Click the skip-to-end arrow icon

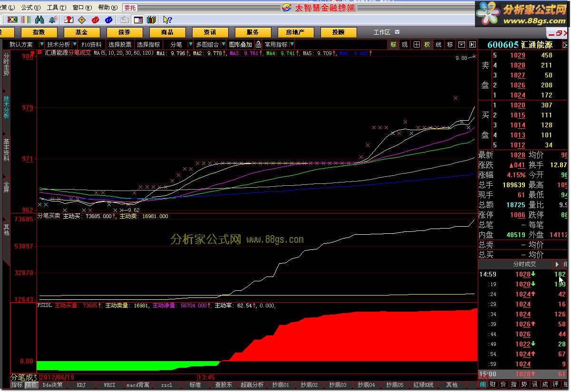[472, 44]
